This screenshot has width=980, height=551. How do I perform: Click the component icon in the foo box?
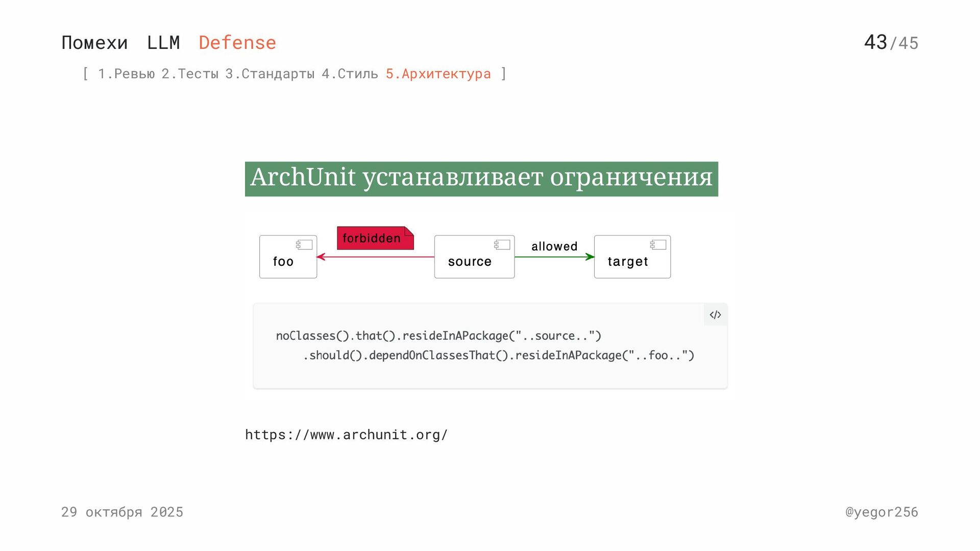click(x=304, y=245)
